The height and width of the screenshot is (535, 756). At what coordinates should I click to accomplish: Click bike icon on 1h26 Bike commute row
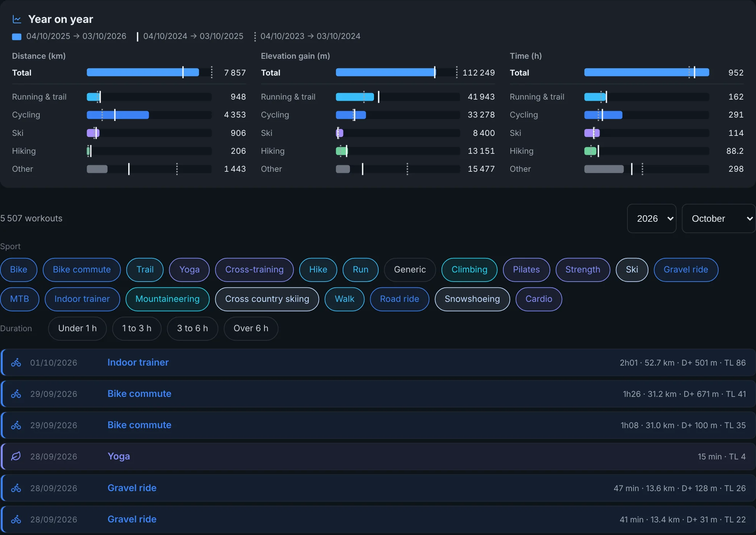point(16,394)
